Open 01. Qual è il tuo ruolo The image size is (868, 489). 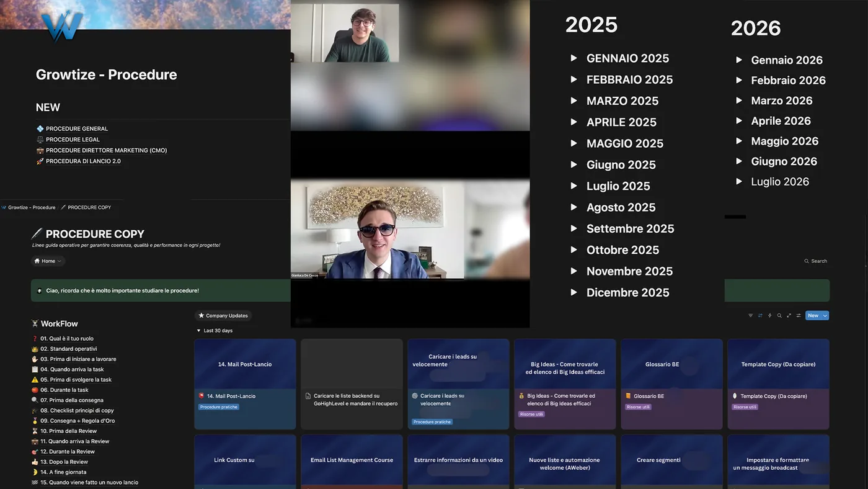click(62, 339)
